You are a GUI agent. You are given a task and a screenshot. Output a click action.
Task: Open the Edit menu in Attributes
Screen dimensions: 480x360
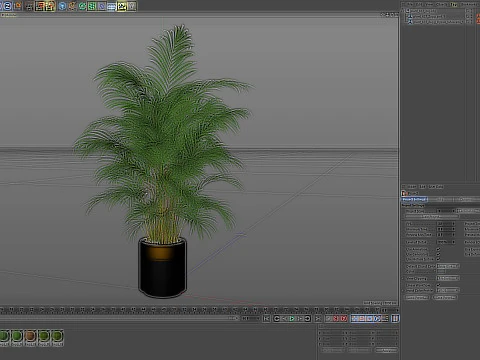click(x=422, y=187)
